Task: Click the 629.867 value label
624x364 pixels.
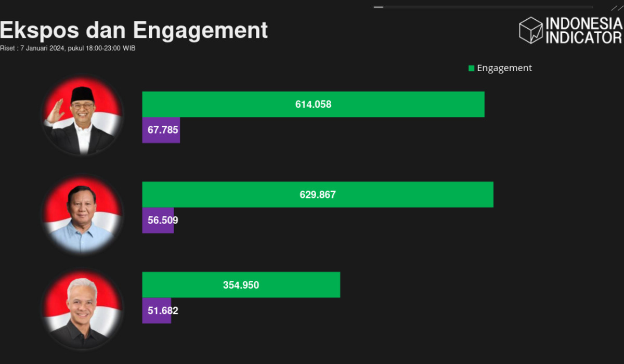Action: (318, 195)
